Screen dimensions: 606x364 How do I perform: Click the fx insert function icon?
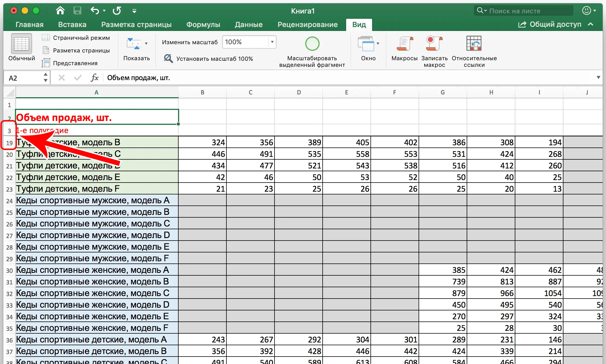(95, 78)
